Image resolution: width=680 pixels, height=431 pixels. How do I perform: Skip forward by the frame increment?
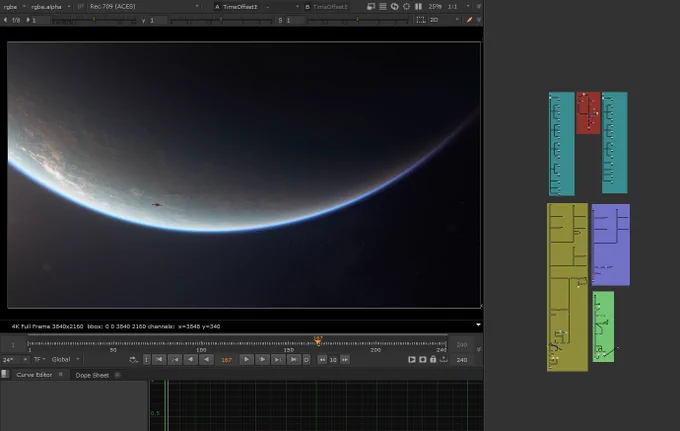(x=345, y=360)
